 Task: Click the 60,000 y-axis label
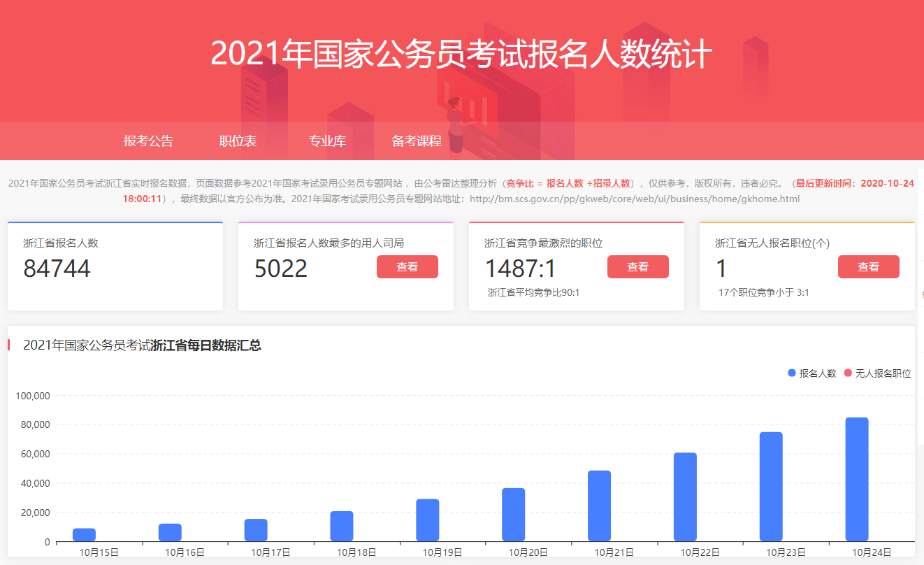coord(36,454)
